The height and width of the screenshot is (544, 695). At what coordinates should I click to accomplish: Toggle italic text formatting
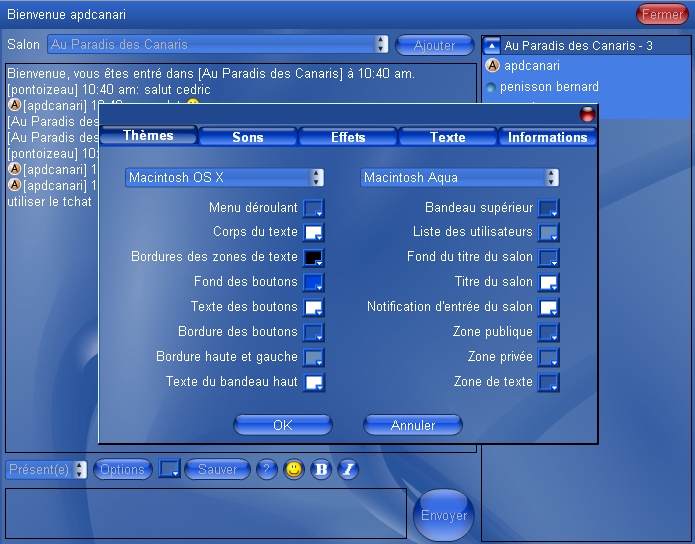(x=347, y=470)
